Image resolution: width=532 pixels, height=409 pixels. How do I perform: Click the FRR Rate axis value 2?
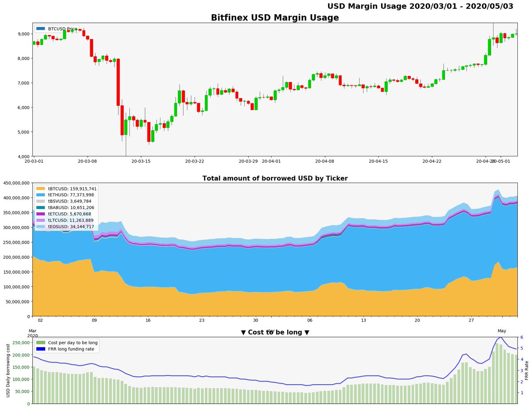coord(522,382)
